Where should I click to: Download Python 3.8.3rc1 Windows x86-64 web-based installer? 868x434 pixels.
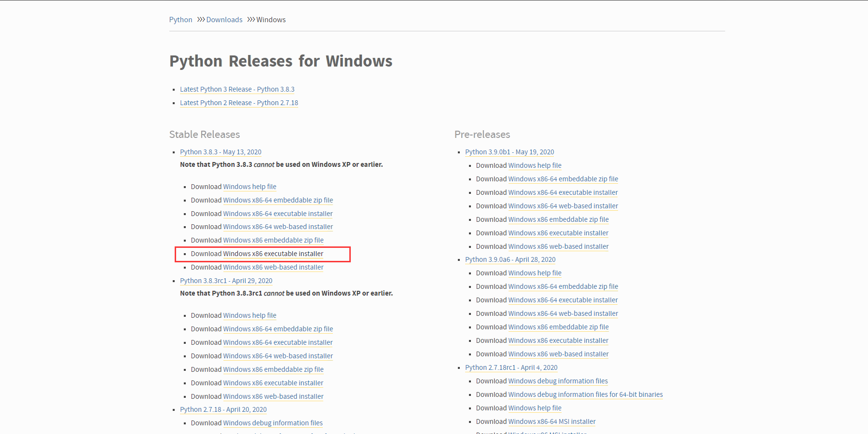278,356
